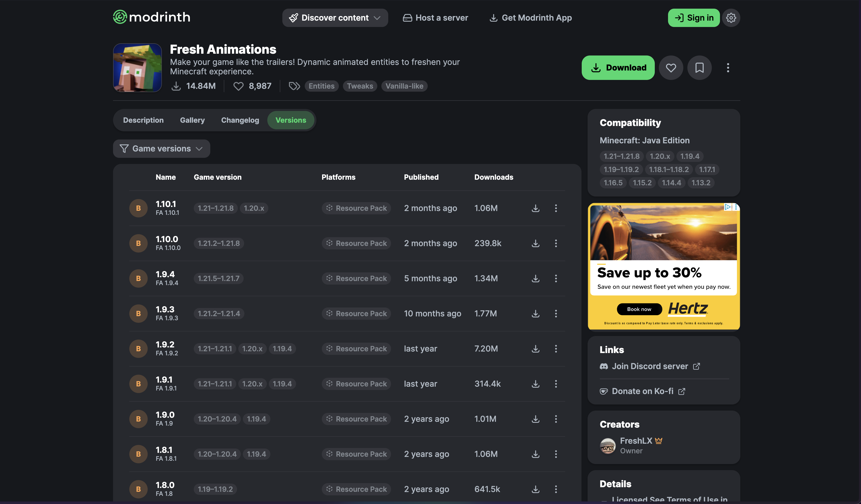861x504 pixels.
Task: Expand the Game versions filter
Action: [161, 149]
